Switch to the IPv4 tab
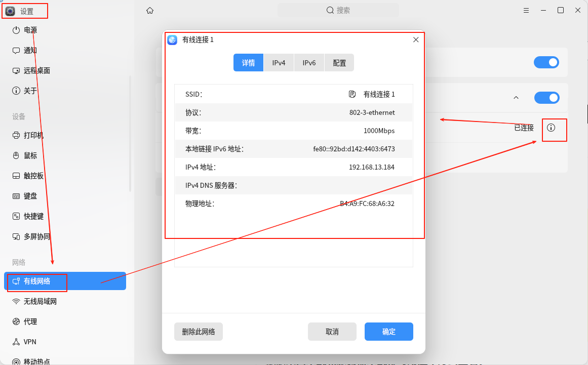588x365 pixels. click(x=279, y=63)
